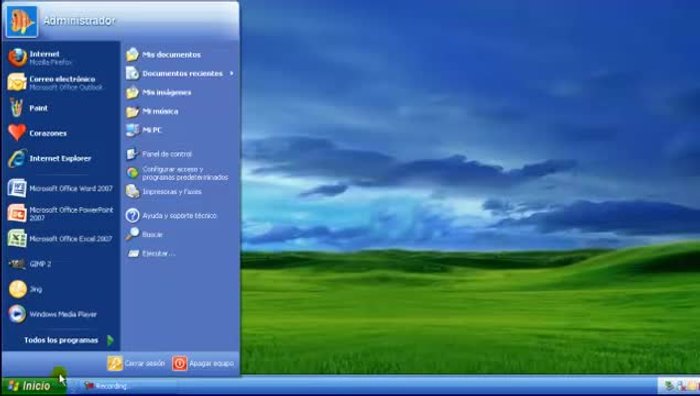Image resolution: width=700 pixels, height=396 pixels.
Task: Click the Administrador user name text
Action: coord(79,21)
